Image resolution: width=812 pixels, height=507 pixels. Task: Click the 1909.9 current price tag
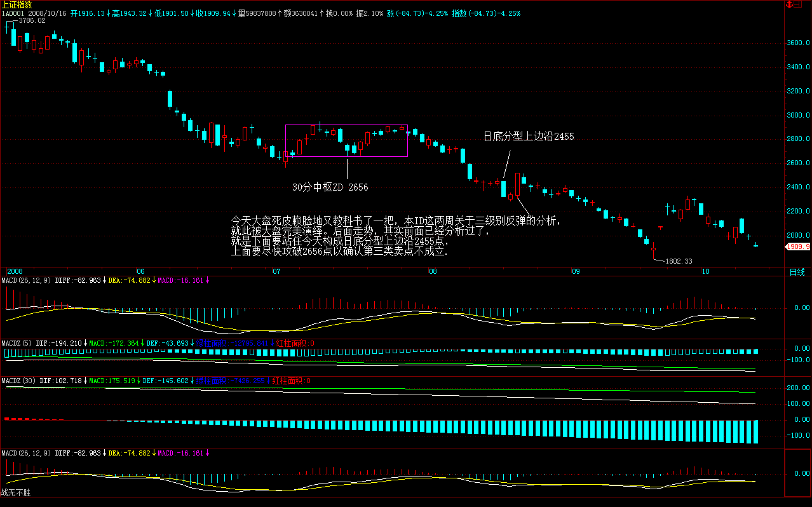coord(797,247)
